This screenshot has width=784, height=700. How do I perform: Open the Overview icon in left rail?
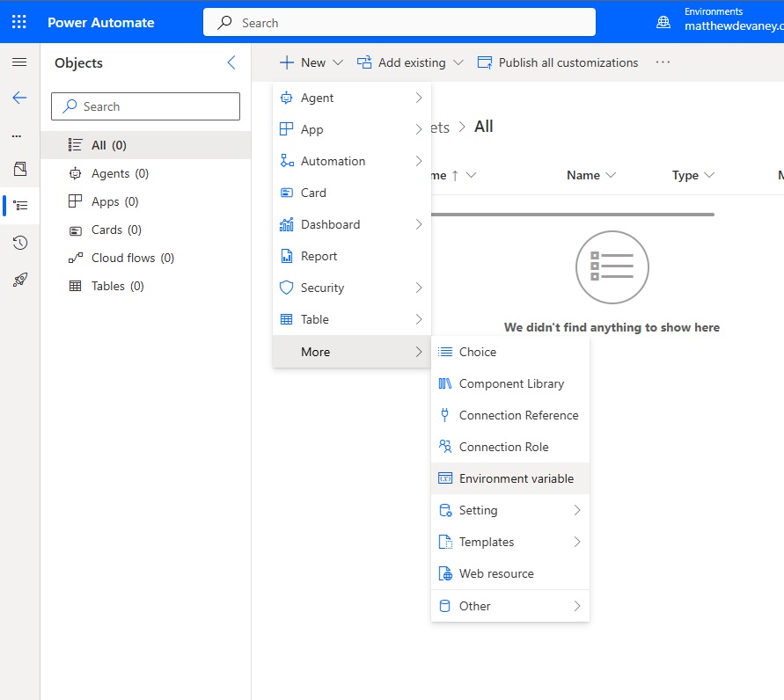pyautogui.click(x=20, y=169)
